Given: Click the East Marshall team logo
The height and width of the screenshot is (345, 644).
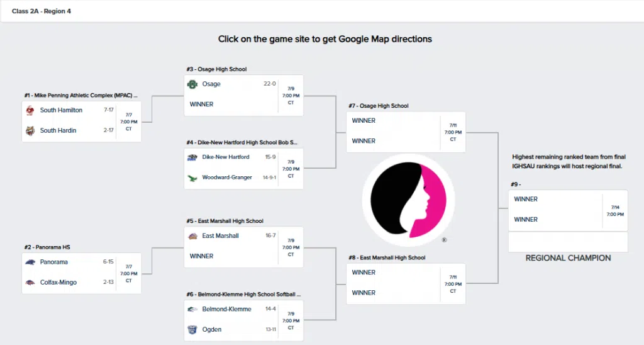Looking at the screenshot, I should pyautogui.click(x=192, y=236).
